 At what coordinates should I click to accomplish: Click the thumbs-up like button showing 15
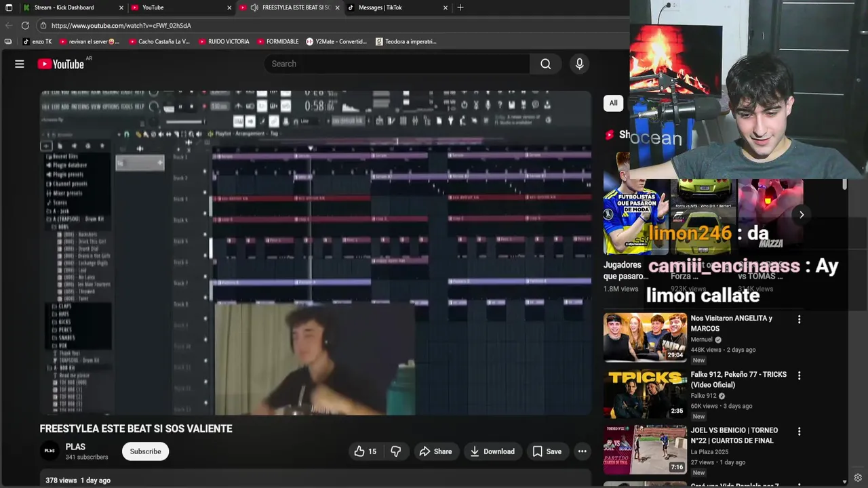point(365,451)
